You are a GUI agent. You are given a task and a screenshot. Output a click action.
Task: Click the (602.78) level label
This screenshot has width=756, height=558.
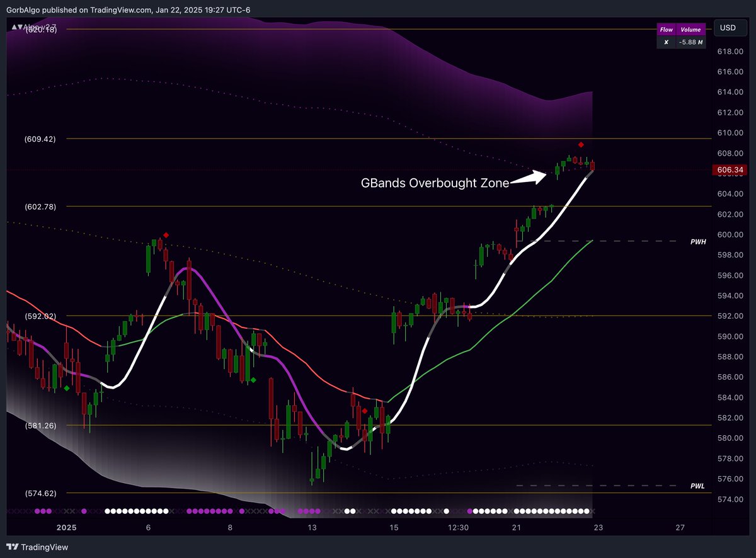(x=40, y=206)
